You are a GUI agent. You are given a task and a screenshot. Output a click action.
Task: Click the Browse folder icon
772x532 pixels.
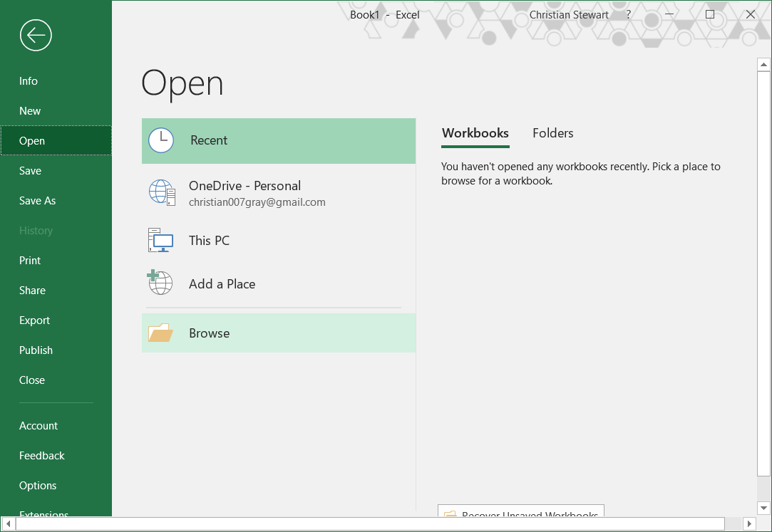160,333
